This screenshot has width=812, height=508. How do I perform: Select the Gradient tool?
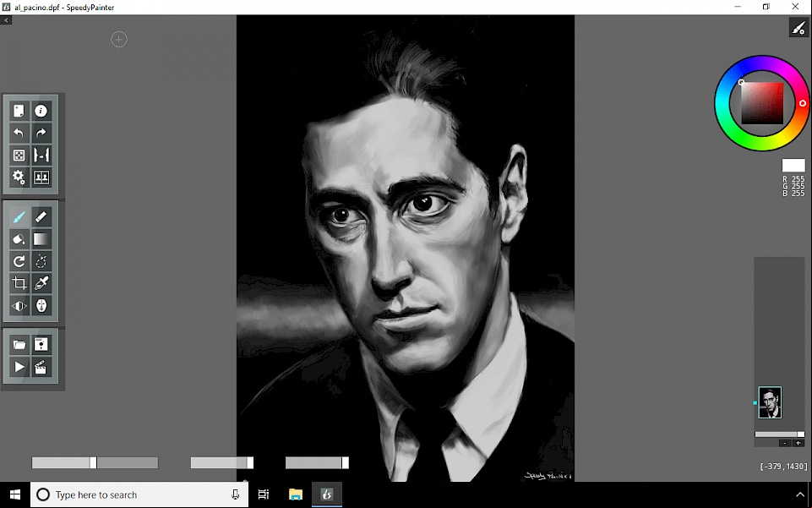click(41, 239)
